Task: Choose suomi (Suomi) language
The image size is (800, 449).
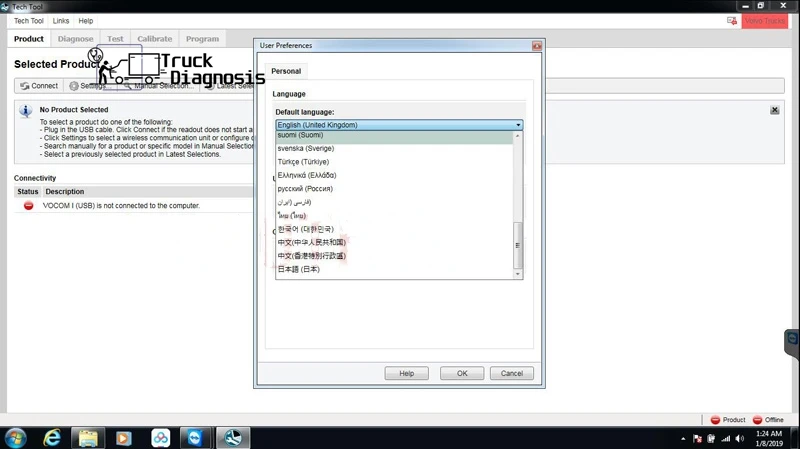Action: [x=394, y=135]
